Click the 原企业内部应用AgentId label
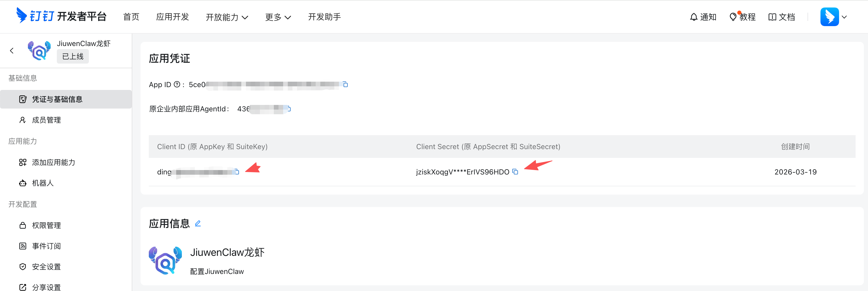Screen dimensions: 868x291 [189, 109]
